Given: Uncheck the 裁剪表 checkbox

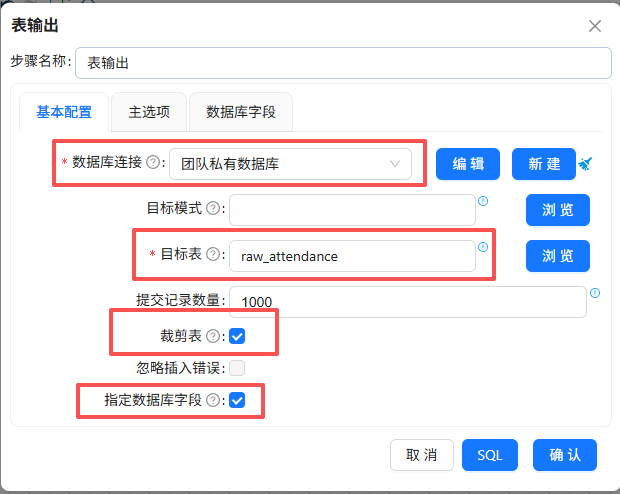Looking at the screenshot, I should point(237,336).
